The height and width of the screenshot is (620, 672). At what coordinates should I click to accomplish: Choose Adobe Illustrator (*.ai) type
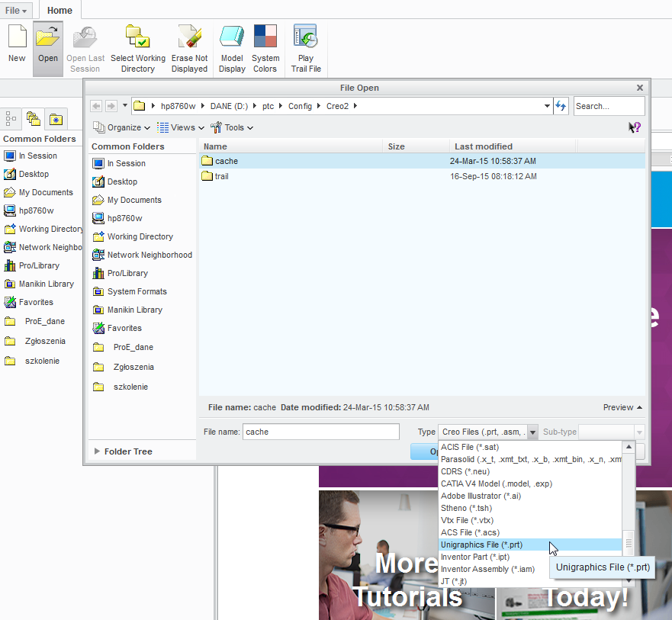[x=530, y=496]
